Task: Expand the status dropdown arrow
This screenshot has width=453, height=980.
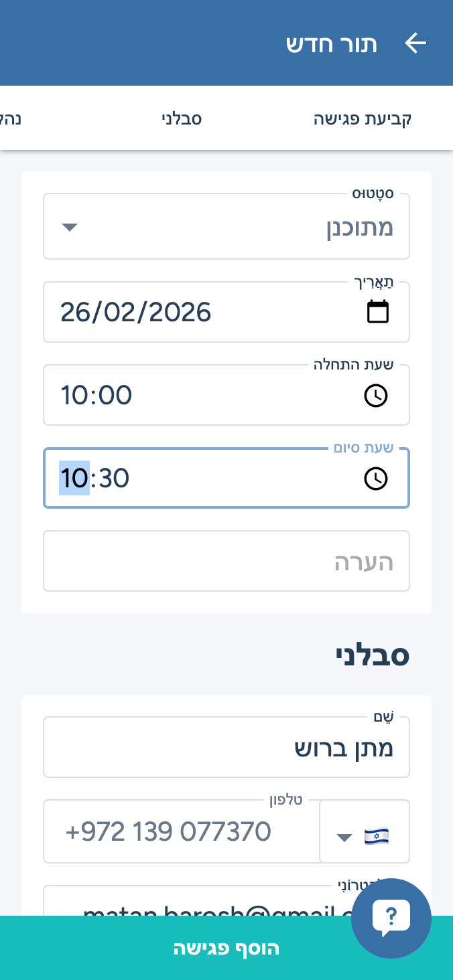Action: (x=70, y=228)
